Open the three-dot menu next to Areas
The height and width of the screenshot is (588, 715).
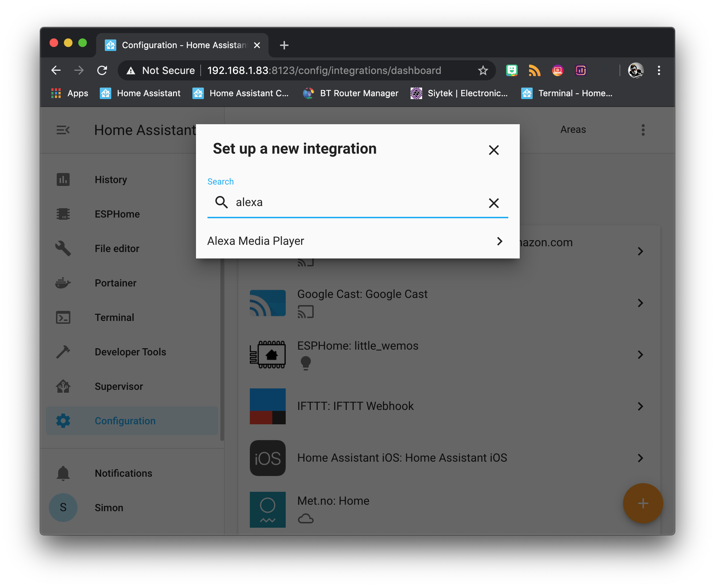tap(643, 130)
